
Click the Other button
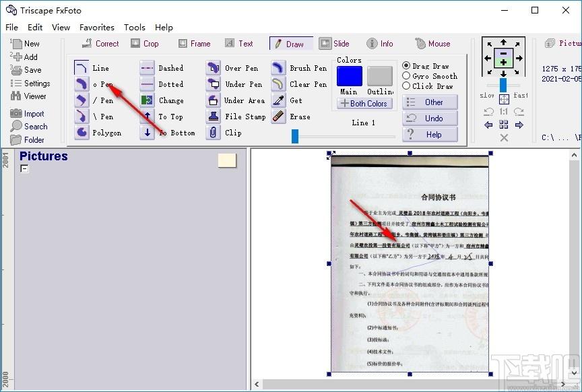pyautogui.click(x=430, y=102)
